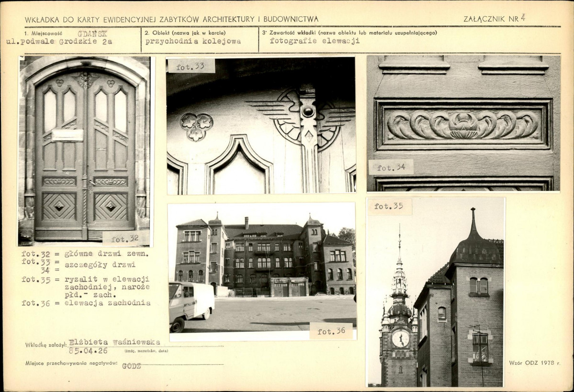The height and width of the screenshot is (392, 574).
Task: Click the white van in the facade photo
Action: click(x=191, y=304)
